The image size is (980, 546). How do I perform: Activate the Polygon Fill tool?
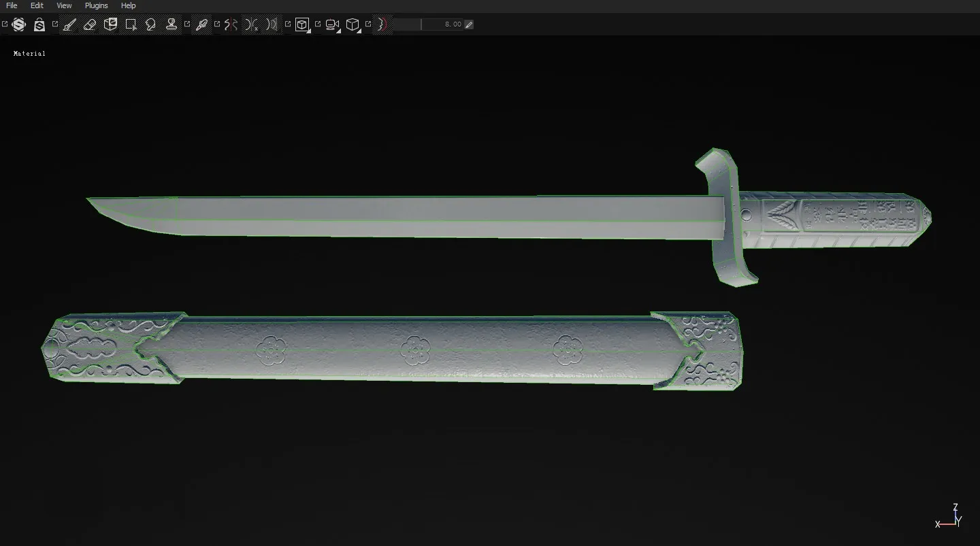(x=131, y=24)
